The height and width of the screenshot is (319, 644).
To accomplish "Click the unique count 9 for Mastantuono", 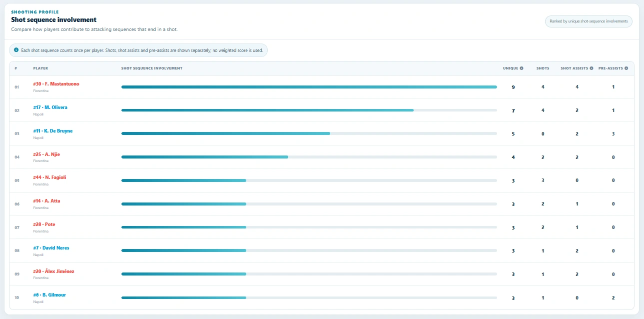I will (513, 87).
